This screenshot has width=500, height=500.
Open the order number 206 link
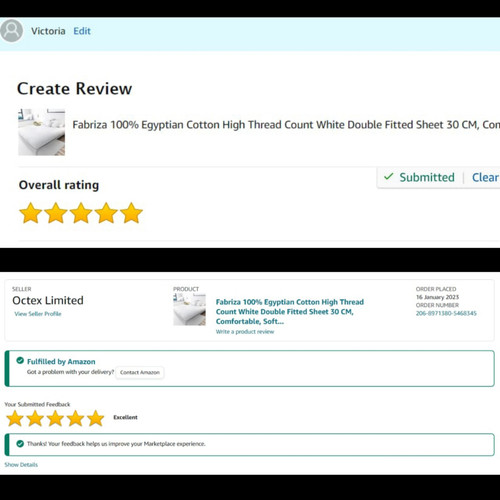point(446,313)
